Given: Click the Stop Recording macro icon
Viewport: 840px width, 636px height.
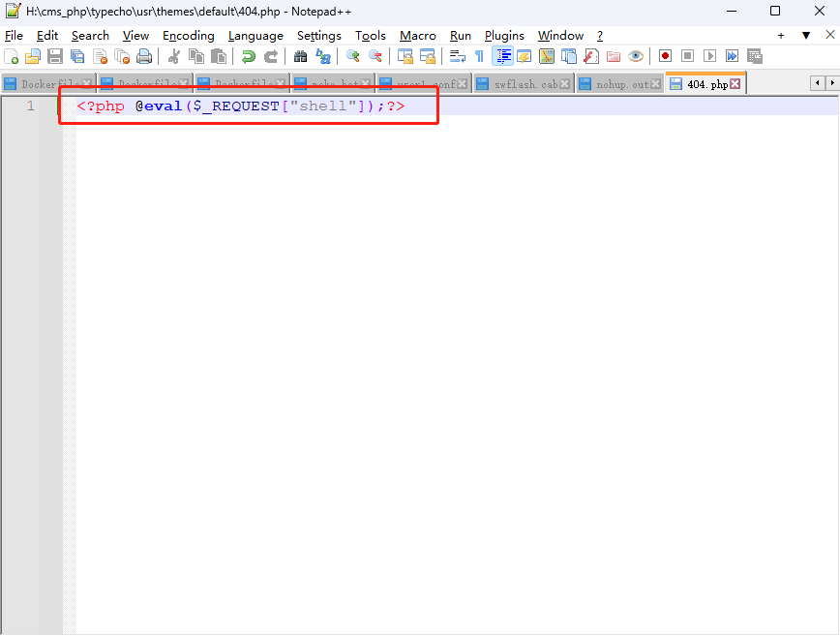Looking at the screenshot, I should [687, 56].
